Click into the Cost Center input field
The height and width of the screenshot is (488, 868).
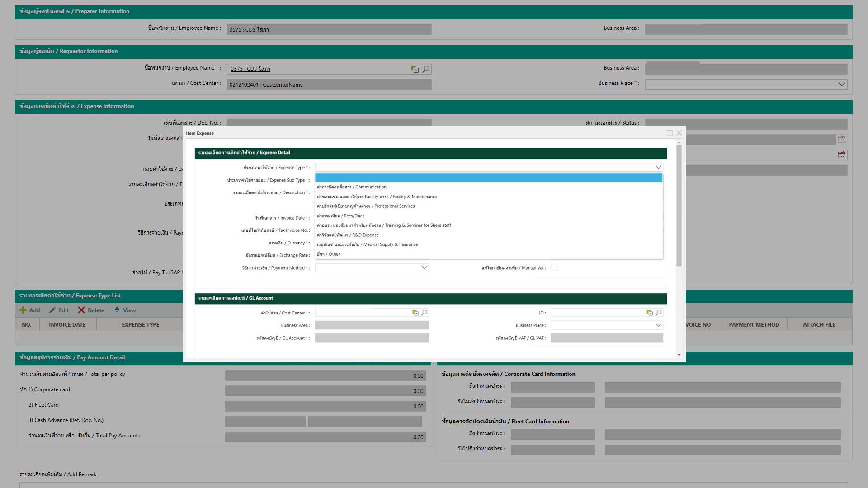[x=362, y=313]
